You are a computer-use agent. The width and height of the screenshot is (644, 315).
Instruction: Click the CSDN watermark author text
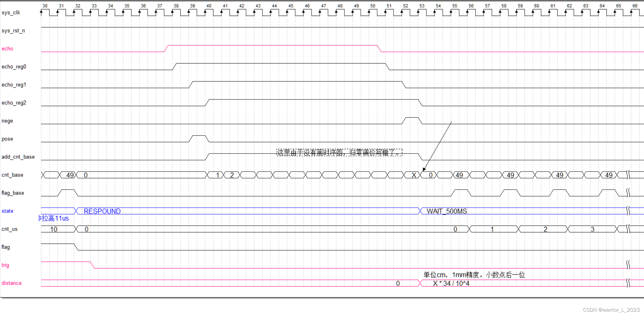click(611, 310)
